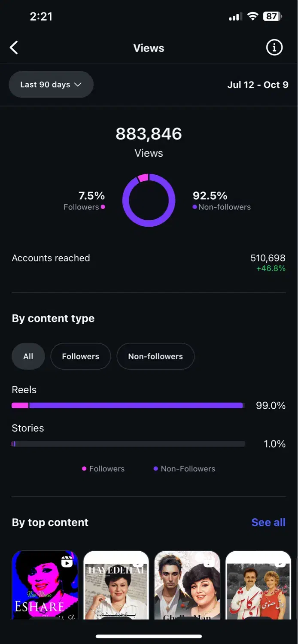Tap the By content type heading

click(53, 319)
